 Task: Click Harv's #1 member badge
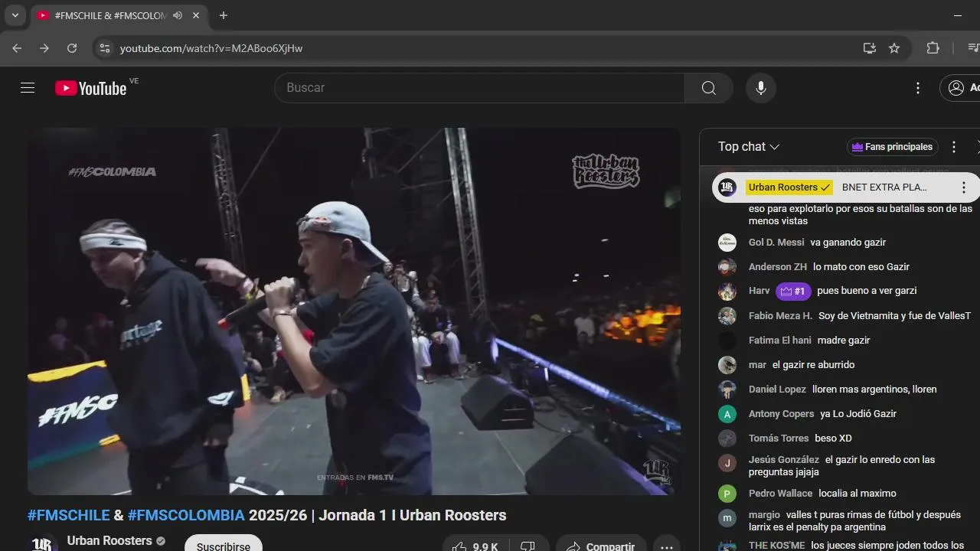point(793,292)
